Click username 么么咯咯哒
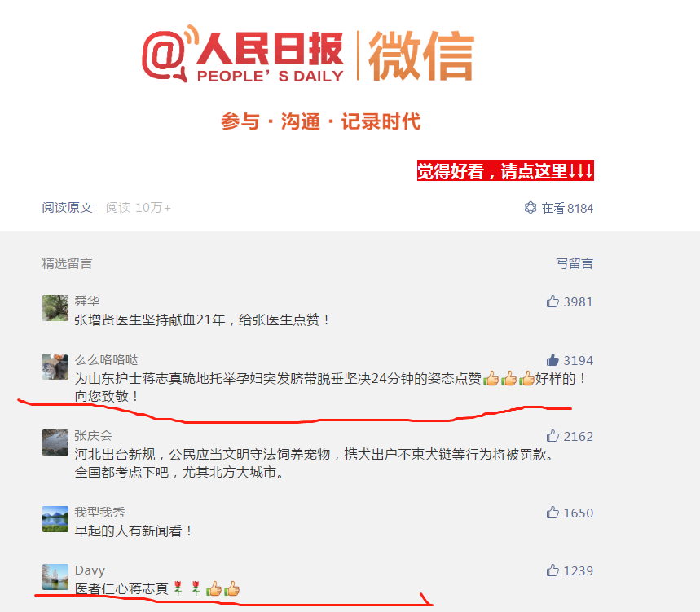This screenshot has width=700, height=612. [x=106, y=360]
